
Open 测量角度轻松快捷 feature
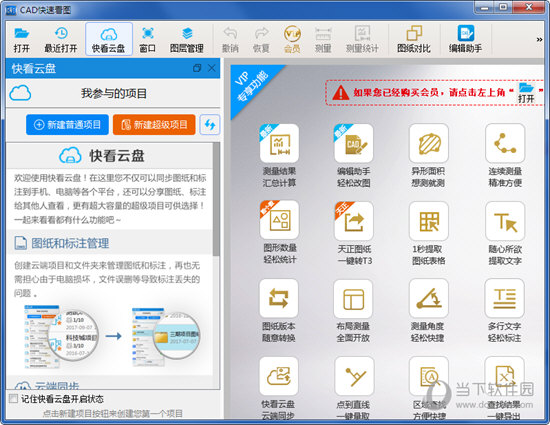(428, 311)
